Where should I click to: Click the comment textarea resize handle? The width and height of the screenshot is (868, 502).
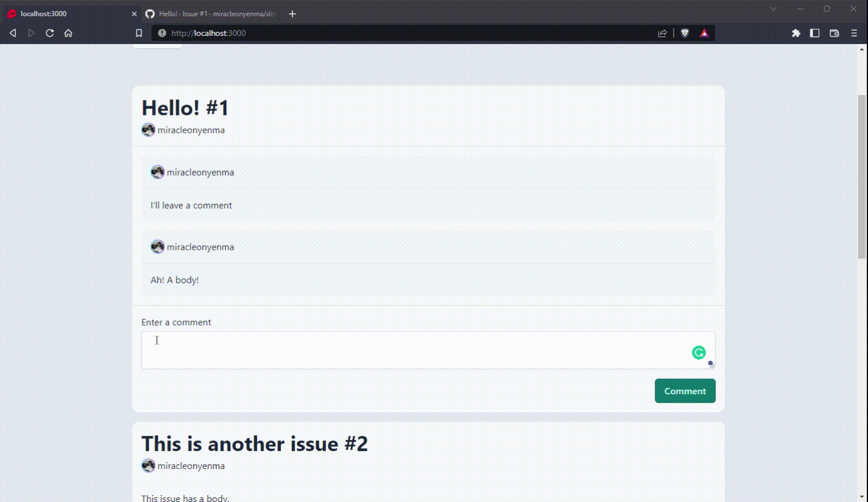tap(711, 365)
